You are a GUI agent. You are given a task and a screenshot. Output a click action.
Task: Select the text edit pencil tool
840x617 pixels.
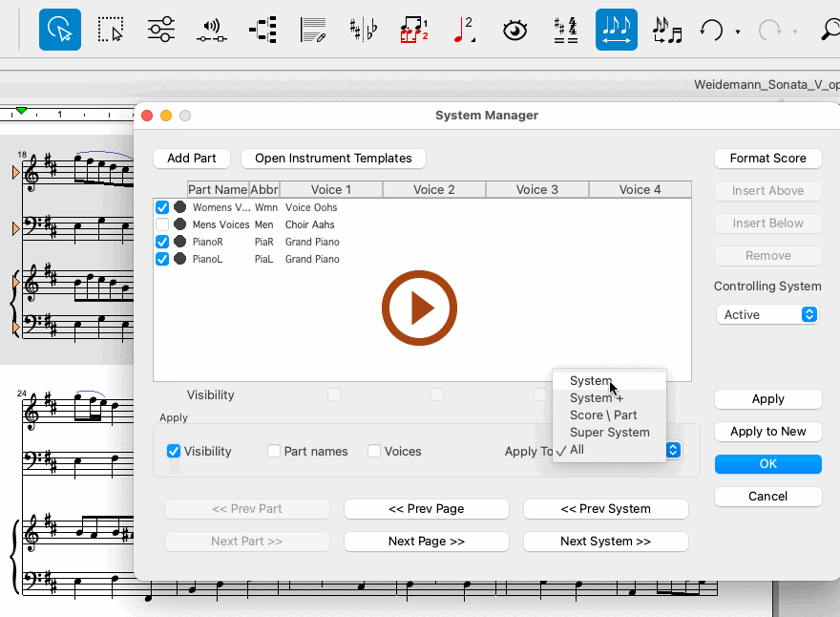313,30
